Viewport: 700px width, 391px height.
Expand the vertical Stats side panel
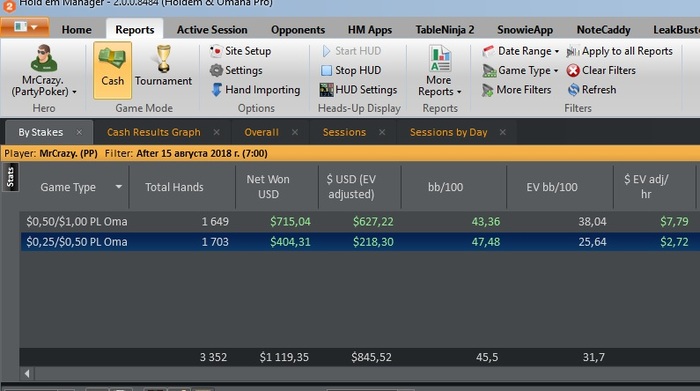[x=10, y=177]
